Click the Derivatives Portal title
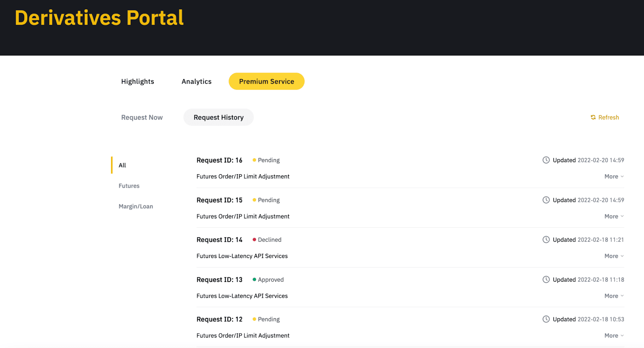644x348 pixels. coord(99,18)
